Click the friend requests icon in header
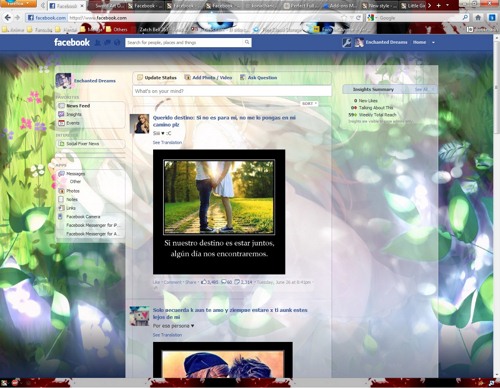 point(98,43)
